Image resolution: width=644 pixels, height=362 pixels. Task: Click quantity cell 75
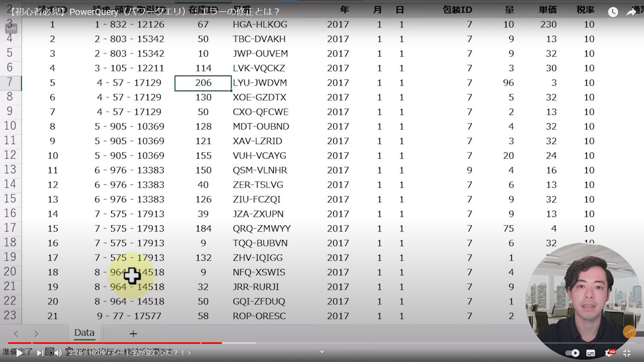[508, 228]
